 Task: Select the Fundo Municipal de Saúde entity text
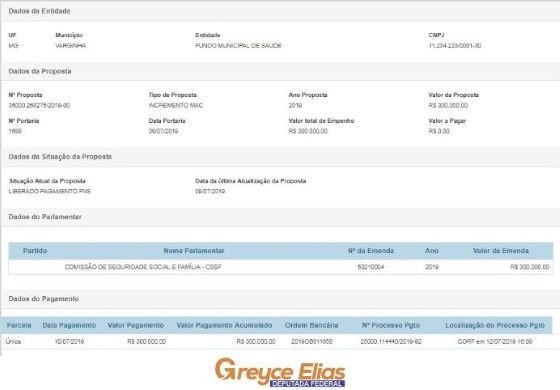coord(238,46)
